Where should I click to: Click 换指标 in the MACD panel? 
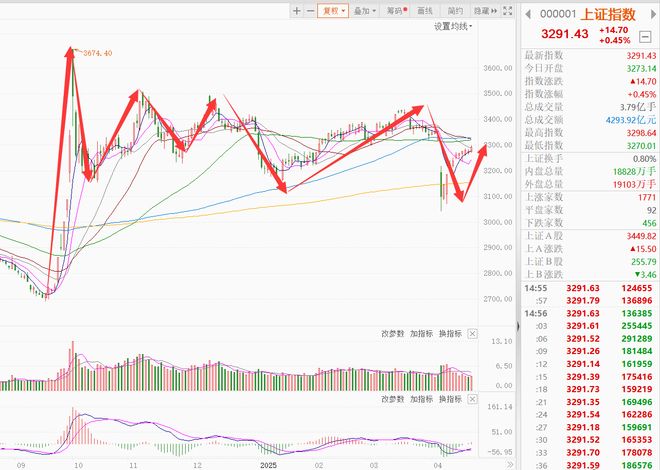click(x=450, y=399)
